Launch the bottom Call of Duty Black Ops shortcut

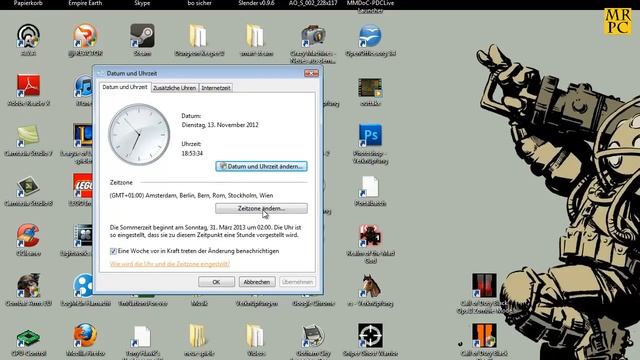[x=484, y=336]
